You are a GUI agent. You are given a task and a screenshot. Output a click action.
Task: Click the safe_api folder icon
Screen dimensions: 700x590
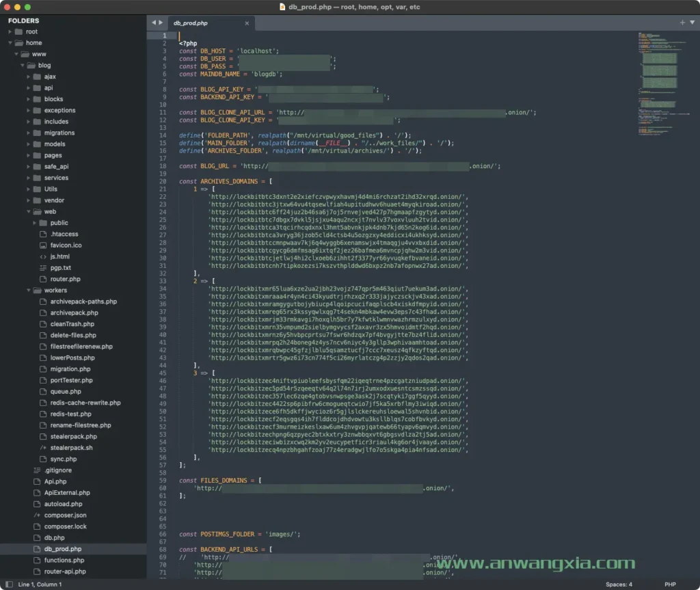(37, 167)
